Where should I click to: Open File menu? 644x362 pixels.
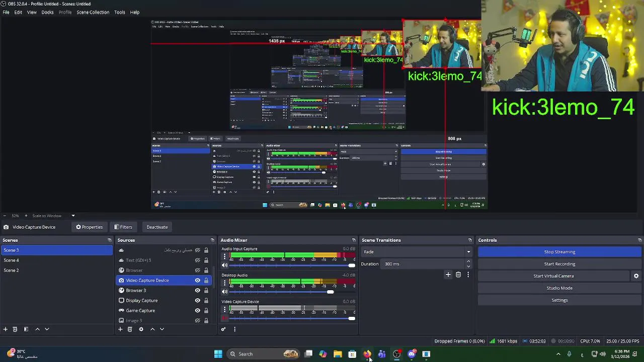[x=6, y=12]
